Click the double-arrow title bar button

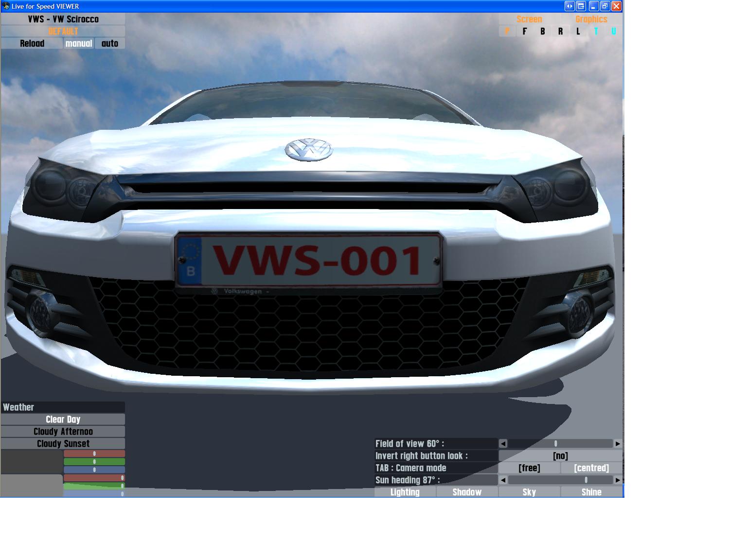click(x=569, y=6)
